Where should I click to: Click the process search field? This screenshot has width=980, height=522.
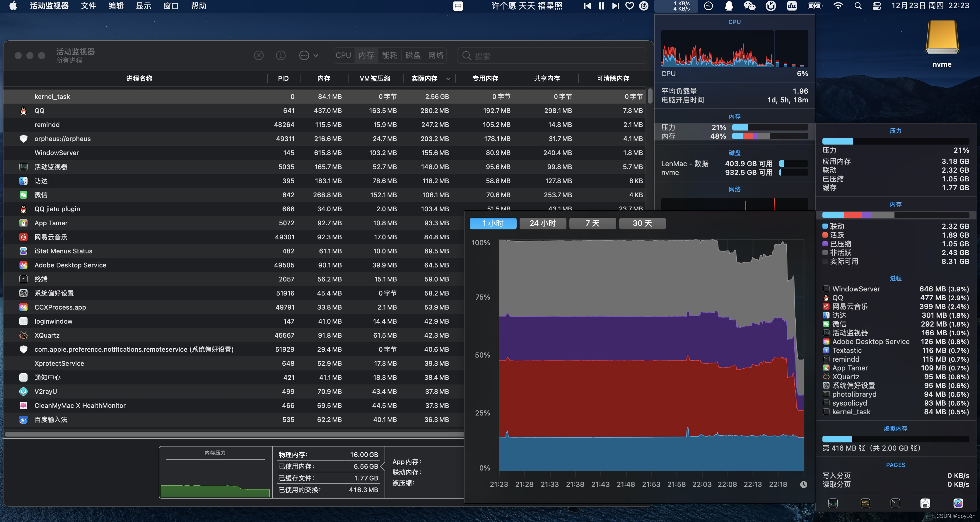(555, 56)
